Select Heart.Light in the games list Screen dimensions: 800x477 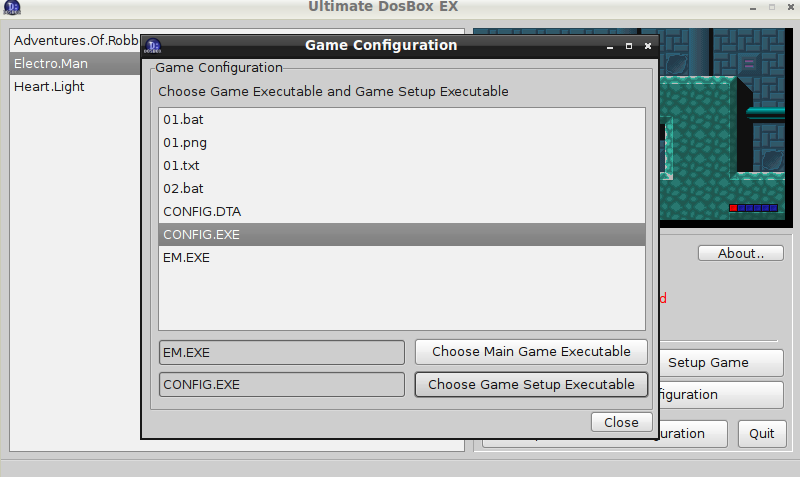tap(49, 86)
